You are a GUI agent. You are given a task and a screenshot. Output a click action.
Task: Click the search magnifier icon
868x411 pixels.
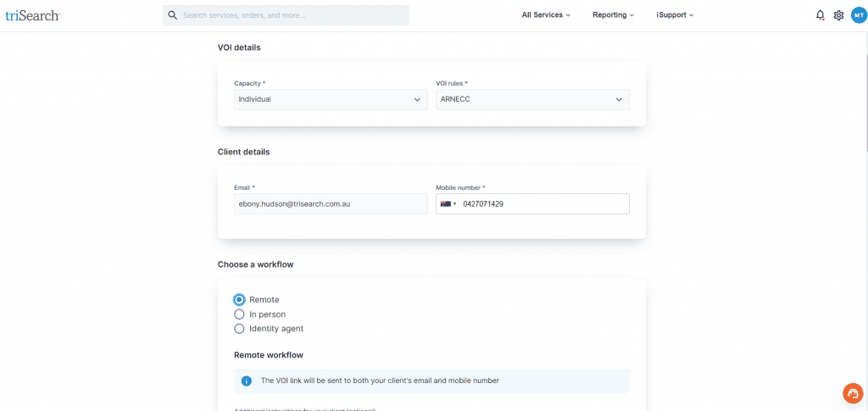[173, 15]
